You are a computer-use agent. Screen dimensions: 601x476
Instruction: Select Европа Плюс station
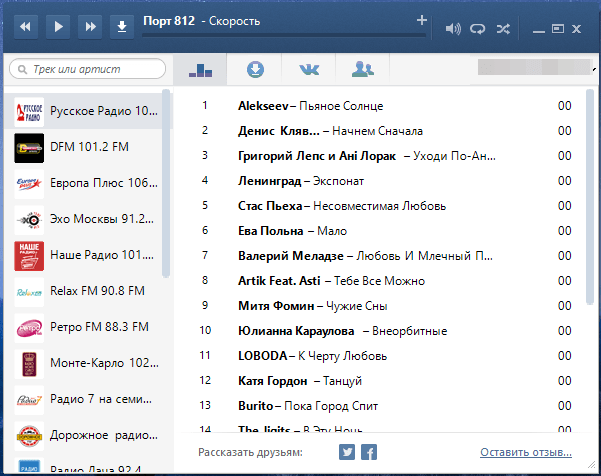(x=84, y=184)
